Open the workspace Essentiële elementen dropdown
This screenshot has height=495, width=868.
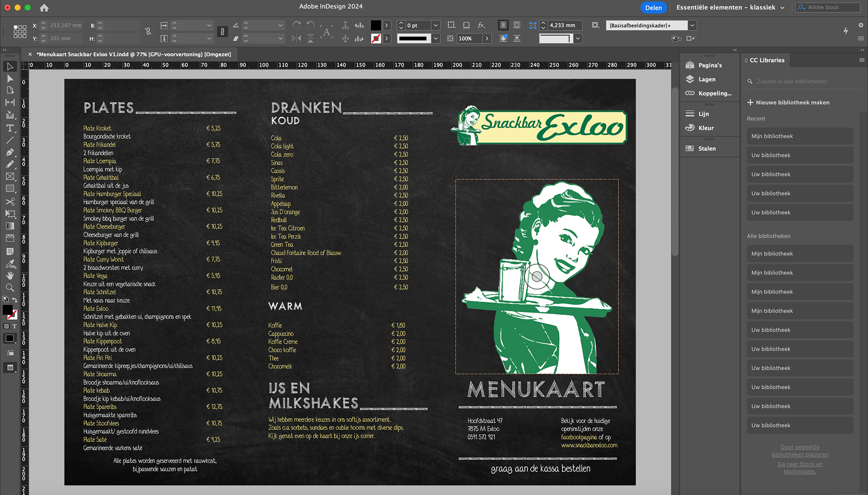tap(730, 7)
